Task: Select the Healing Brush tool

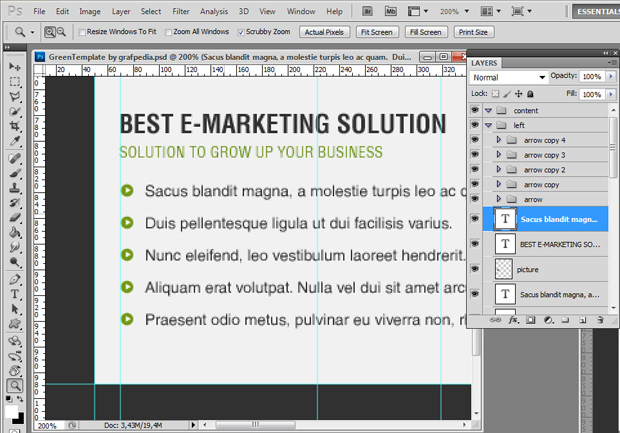Action: click(15, 159)
